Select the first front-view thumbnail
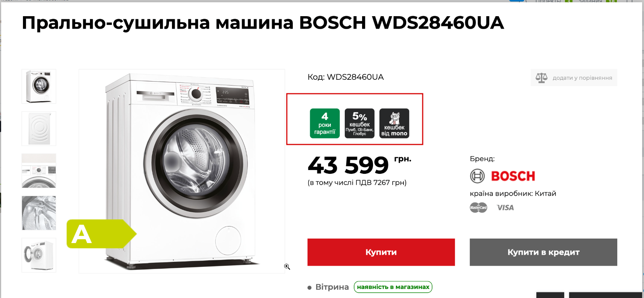644x298 pixels. point(39,86)
